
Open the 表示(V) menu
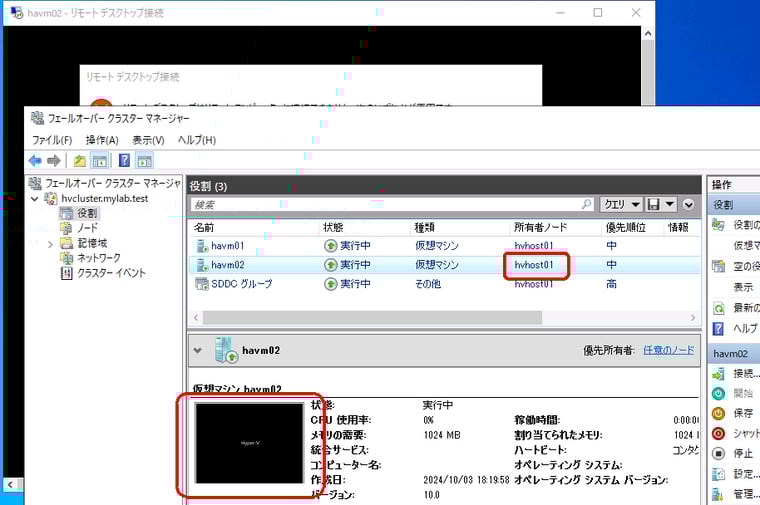tap(148, 140)
